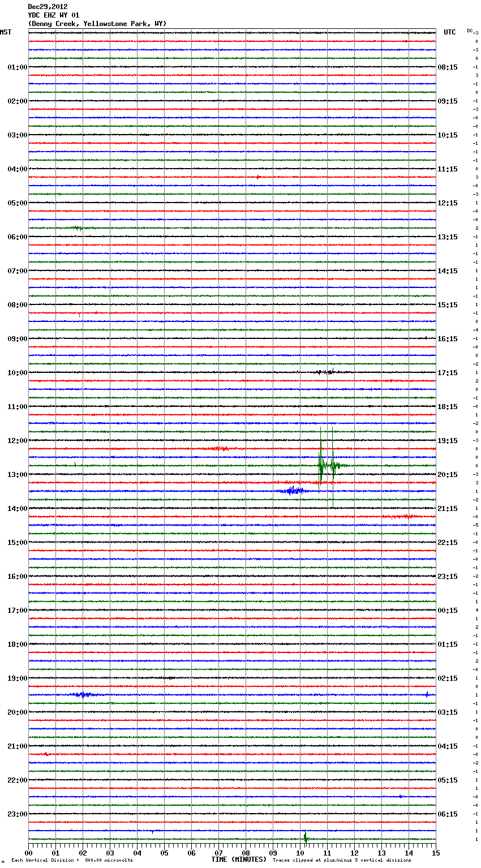Click the 15 minute axis tick
The image size is (481, 868).
[x=436, y=853]
